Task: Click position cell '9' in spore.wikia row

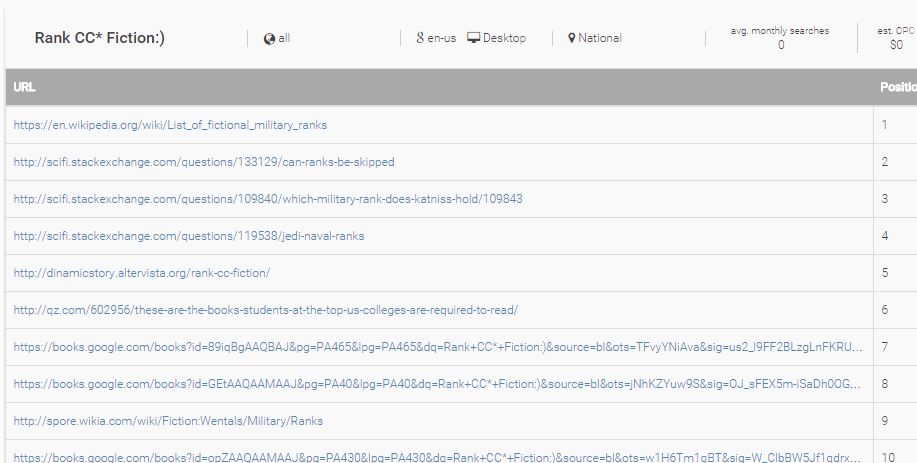Action: [x=885, y=421]
